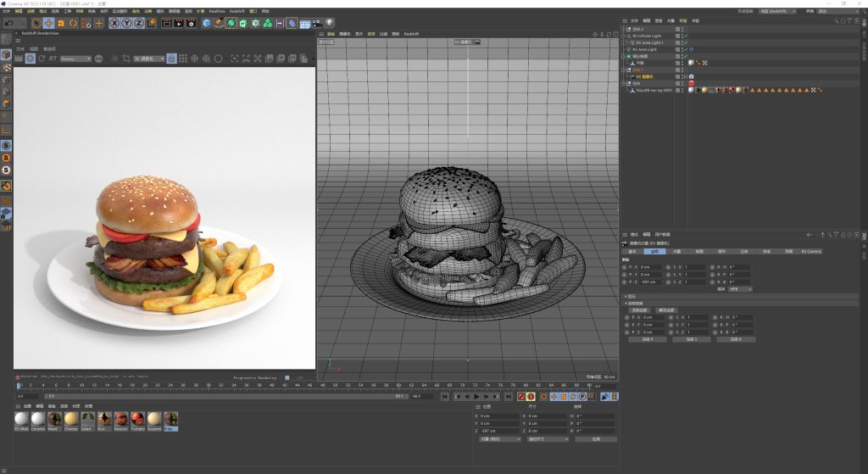Click the timeline Play button
This screenshot has width=868, height=474.
476,397
